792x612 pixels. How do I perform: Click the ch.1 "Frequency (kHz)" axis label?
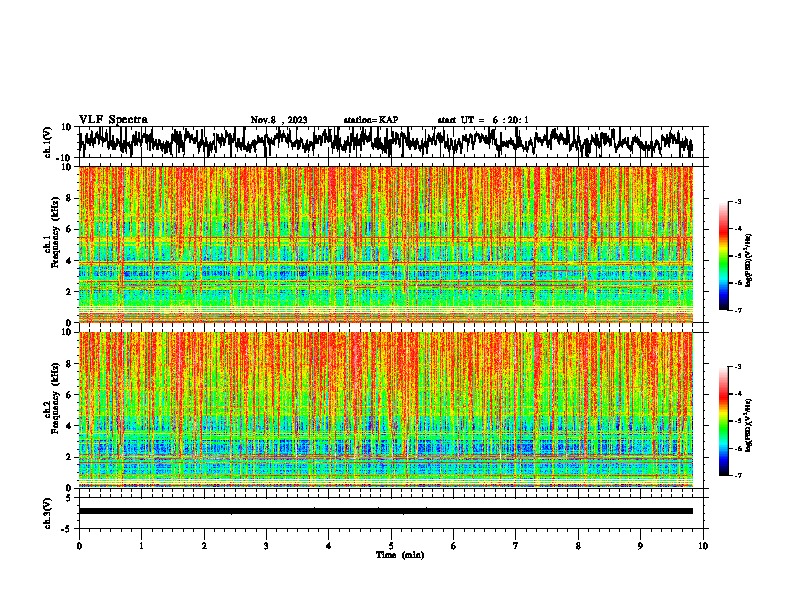(x=55, y=233)
